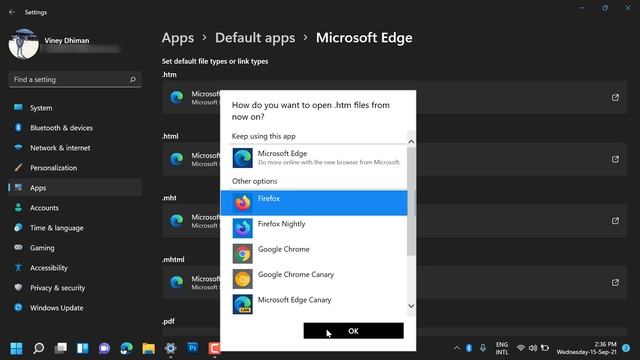Open Apps category in sidebar

coord(75,188)
